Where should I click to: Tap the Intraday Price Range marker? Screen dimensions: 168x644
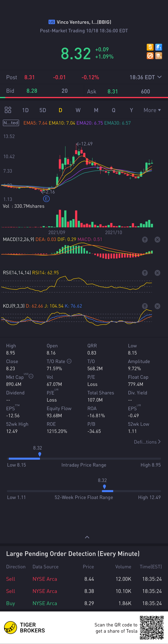[40, 454]
